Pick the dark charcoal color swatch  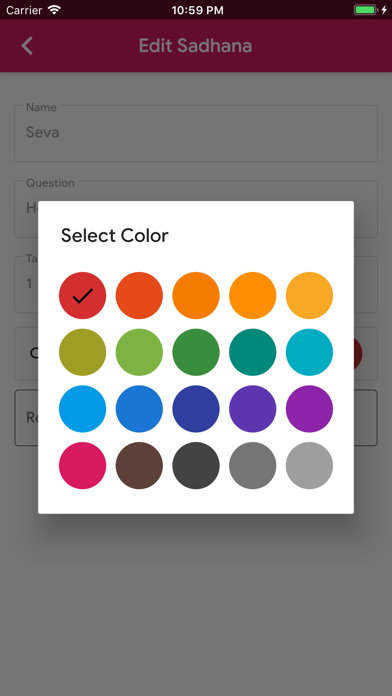(x=196, y=466)
